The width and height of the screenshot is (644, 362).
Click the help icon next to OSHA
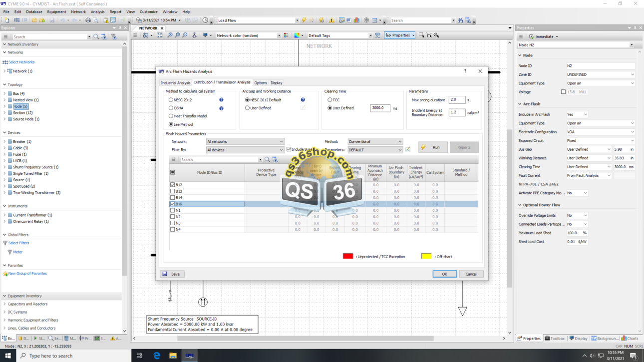[221, 108]
